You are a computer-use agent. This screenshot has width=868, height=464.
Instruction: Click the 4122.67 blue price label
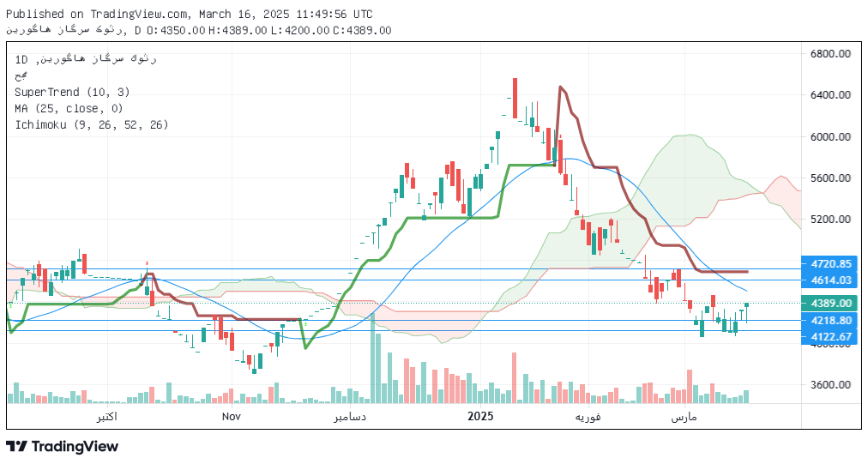point(830,336)
